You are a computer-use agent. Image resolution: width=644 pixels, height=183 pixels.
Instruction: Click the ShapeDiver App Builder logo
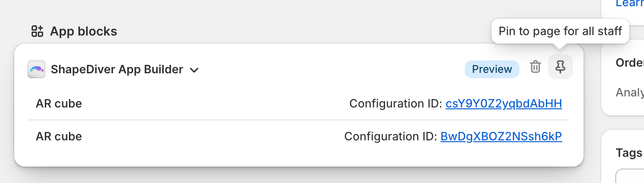pyautogui.click(x=36, y=69)
